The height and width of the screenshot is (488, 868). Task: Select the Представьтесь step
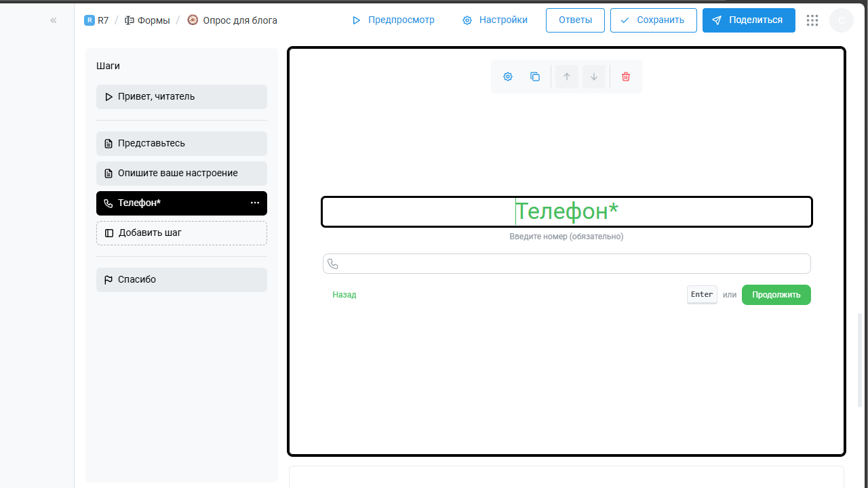coord(182,144)
